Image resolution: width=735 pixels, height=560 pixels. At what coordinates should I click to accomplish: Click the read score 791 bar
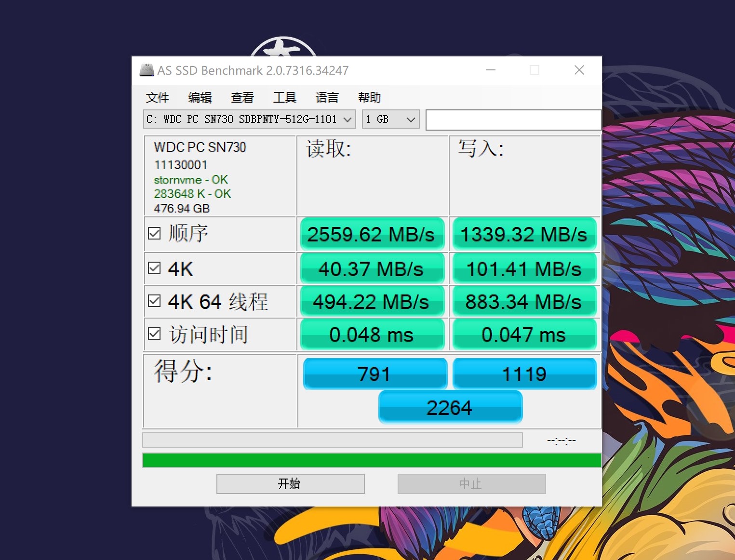tap(374, 373)
